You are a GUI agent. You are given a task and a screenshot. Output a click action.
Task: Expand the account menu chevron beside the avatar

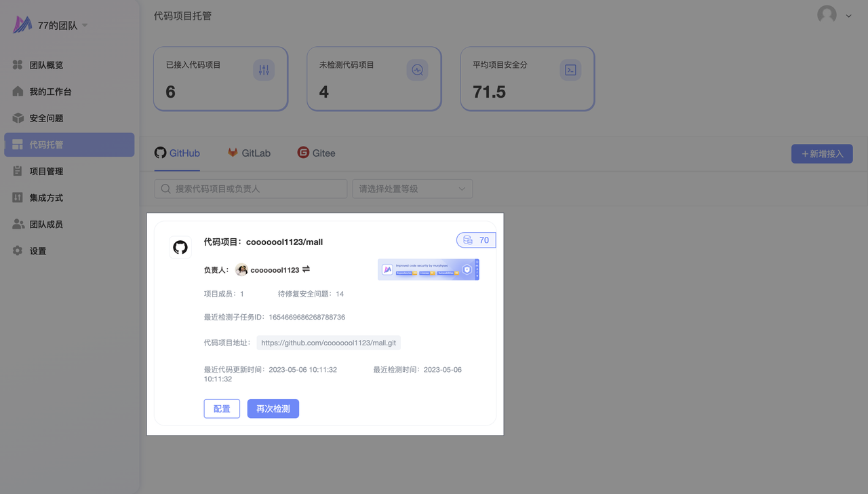(848, 16)
